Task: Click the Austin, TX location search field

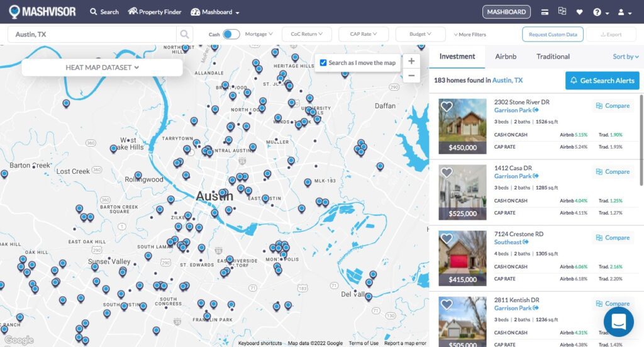Action: pos(92,35)
